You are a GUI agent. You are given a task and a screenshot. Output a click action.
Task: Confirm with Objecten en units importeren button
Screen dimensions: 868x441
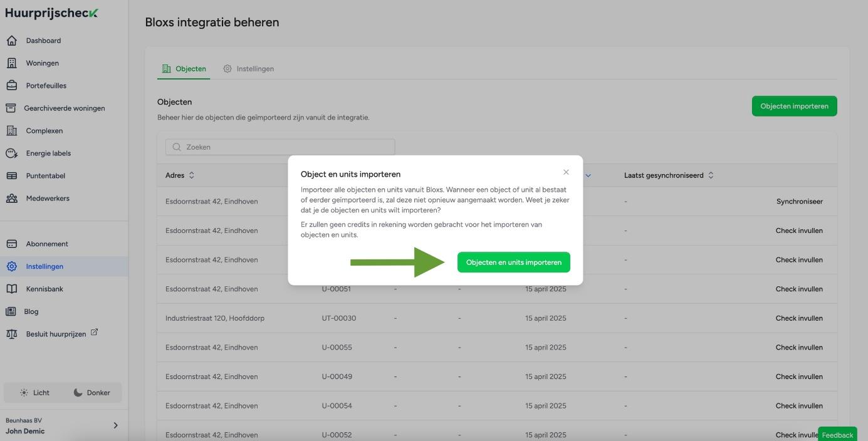coord(513,262)
